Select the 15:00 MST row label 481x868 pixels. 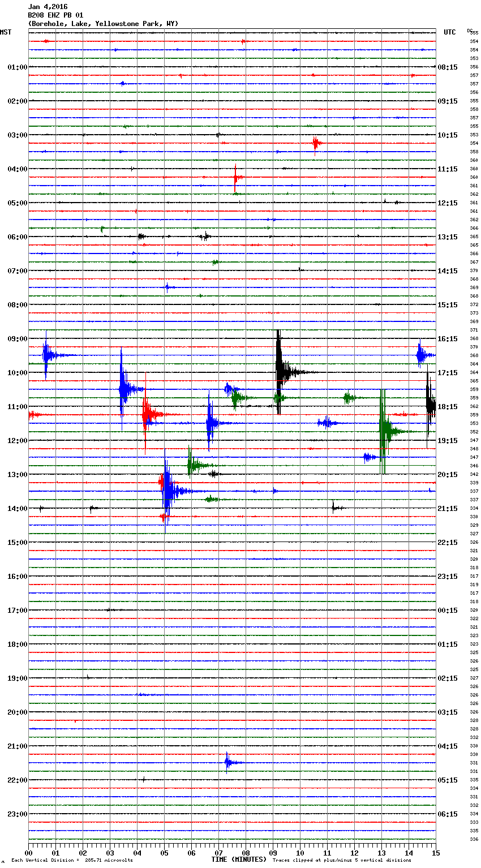(x=18, y=543)
